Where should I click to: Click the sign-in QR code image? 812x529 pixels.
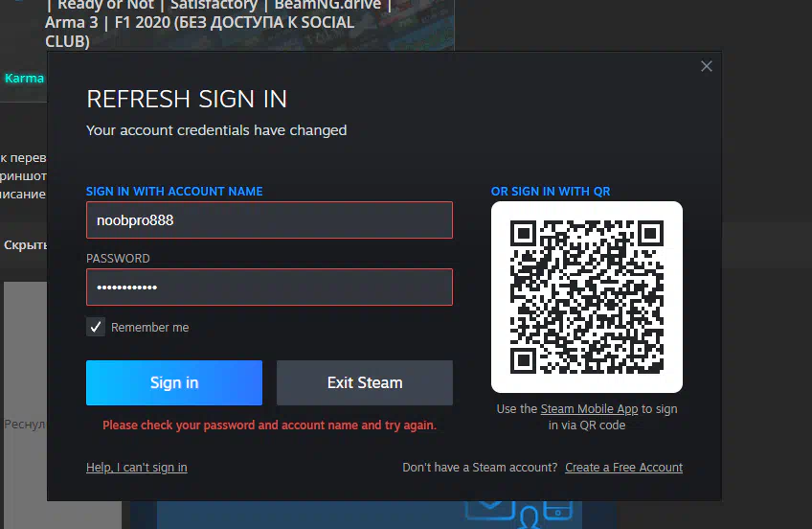tap(587, 297)
